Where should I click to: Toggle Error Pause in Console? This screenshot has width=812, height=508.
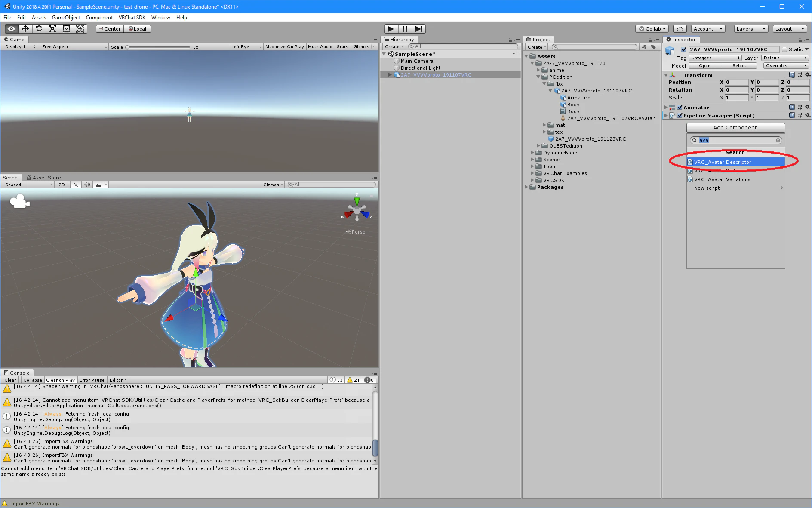[x=92, y=380]
